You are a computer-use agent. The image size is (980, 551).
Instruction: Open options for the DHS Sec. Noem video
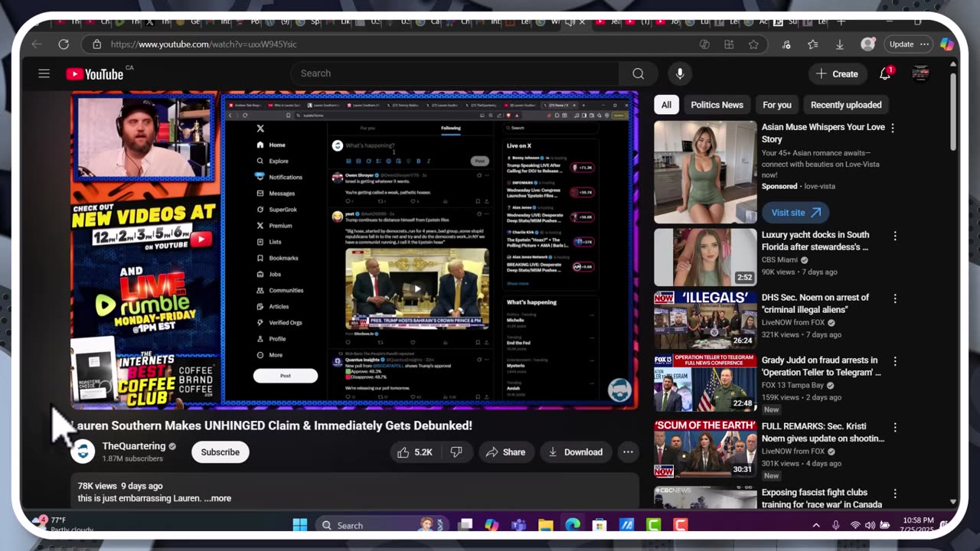(x=895, y=298)
